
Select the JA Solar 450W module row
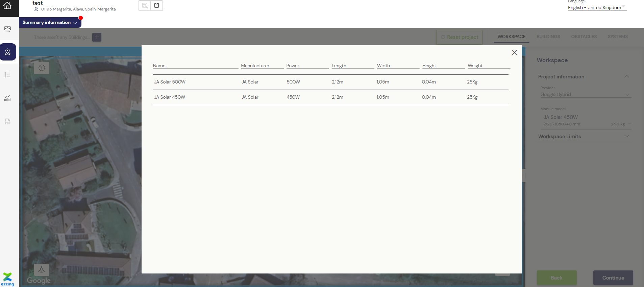pos(331,97)
